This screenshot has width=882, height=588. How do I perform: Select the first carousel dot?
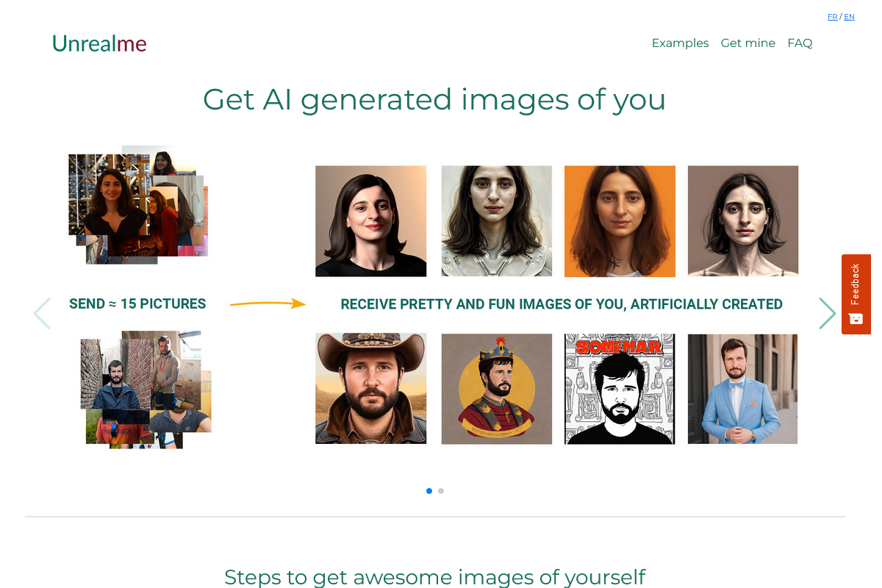pyautogui.click(x=429, y=491)
